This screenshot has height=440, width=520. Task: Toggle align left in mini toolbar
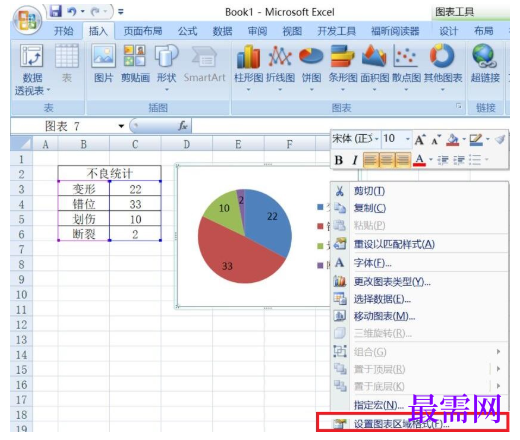point(370,160)
